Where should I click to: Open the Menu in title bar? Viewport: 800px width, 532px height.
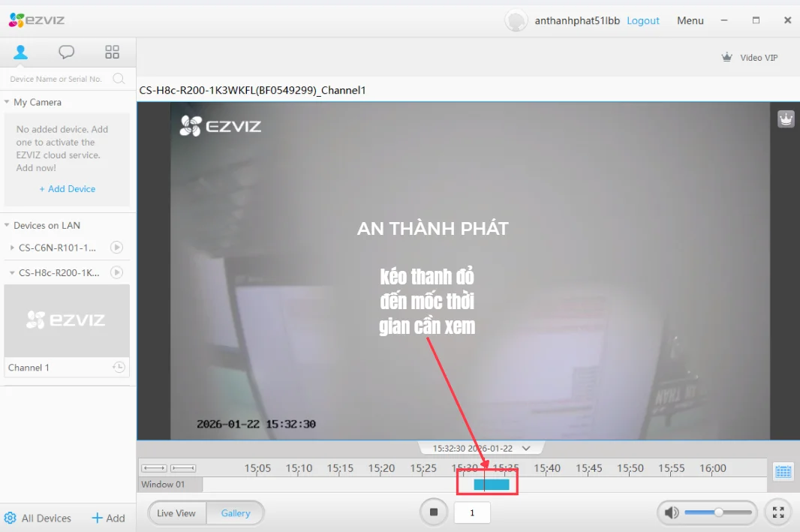[x=690, y=20]
